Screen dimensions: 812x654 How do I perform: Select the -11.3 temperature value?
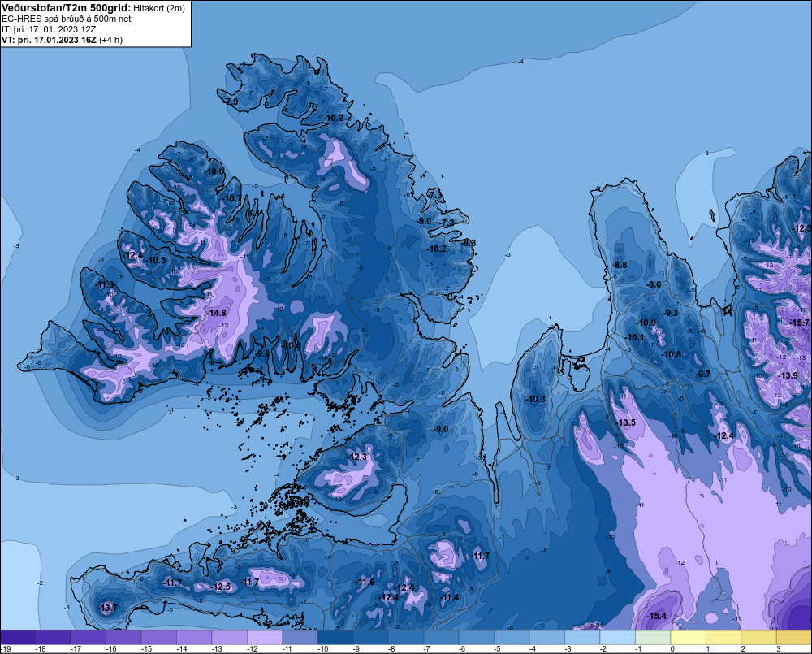pos(105,284)
